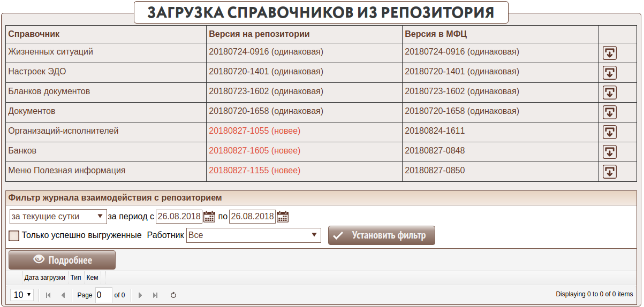This screenshot has width=644, height=307.
Task: Go to next page of journal
Action: pyautogui.click(x=140, y=295)
